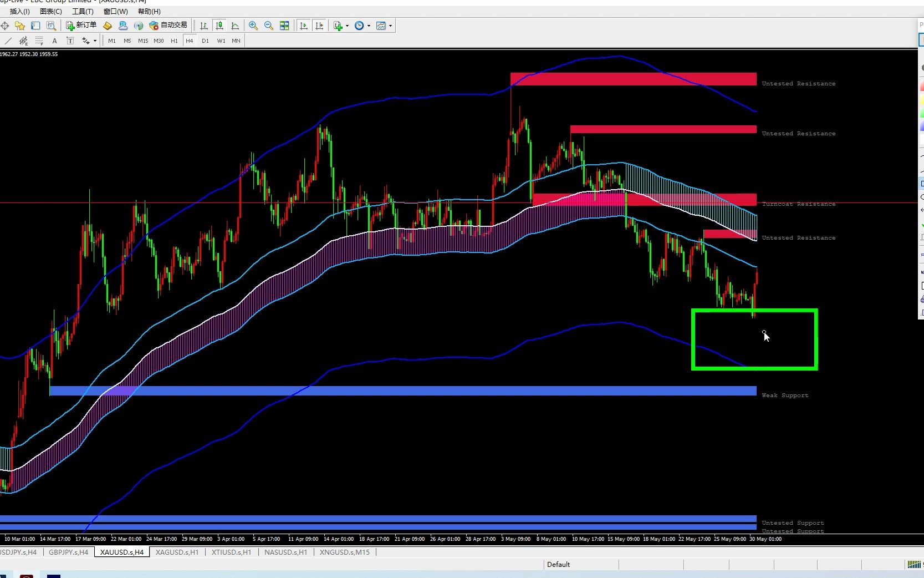Image resolution: width=924 pixels, height=578 pixels.
Task: Toggle chart auto scroll to latest bar
Action: [304, 26]
